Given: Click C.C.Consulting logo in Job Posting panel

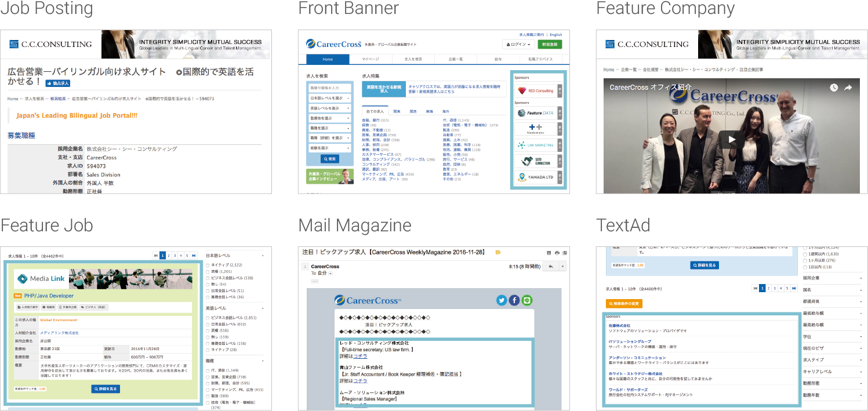Looking at the screenshot, I should (x=50, y=44).
